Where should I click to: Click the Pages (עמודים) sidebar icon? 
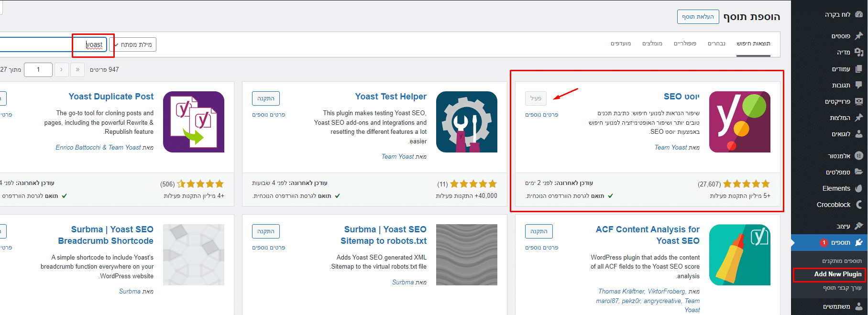(x=859, y=69)
